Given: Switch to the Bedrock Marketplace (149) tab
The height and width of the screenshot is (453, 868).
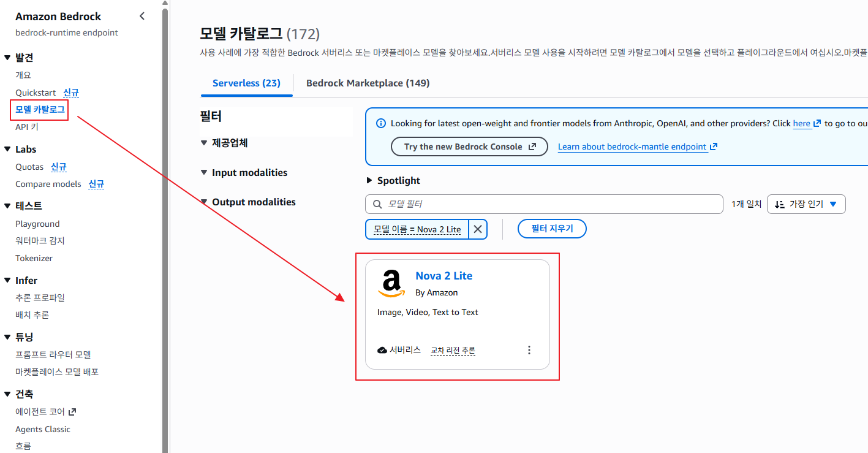Looking at the screenshot, I should coord(368,83).
